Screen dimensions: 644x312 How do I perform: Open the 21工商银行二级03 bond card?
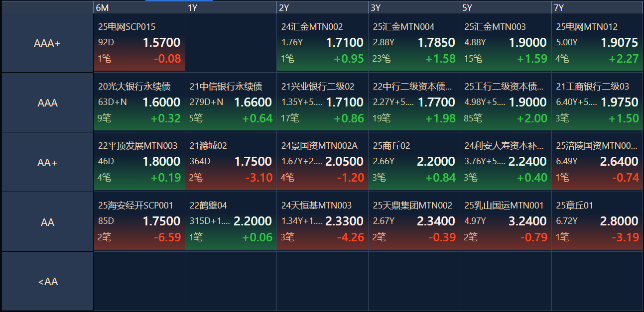point(597,103)
